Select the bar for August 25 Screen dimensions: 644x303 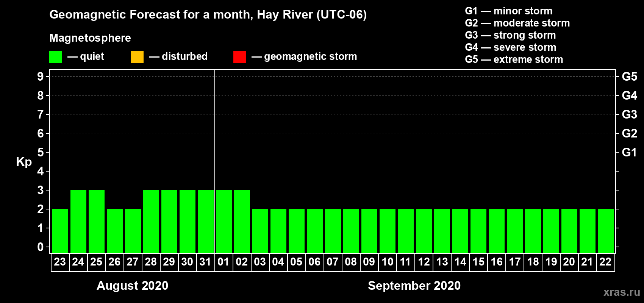pyautogui.click(x=97, y=221)
